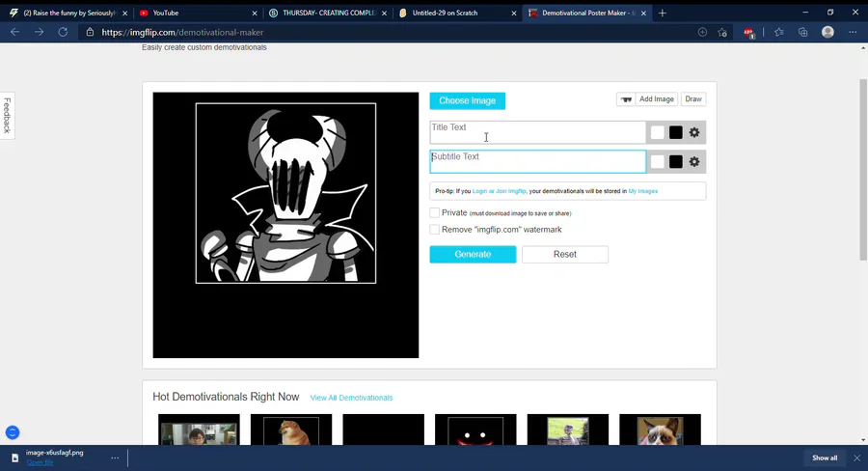Viewport: 868px width, 471px height.
Task: Toggle the Private checkbox
Action: (435, 212)
